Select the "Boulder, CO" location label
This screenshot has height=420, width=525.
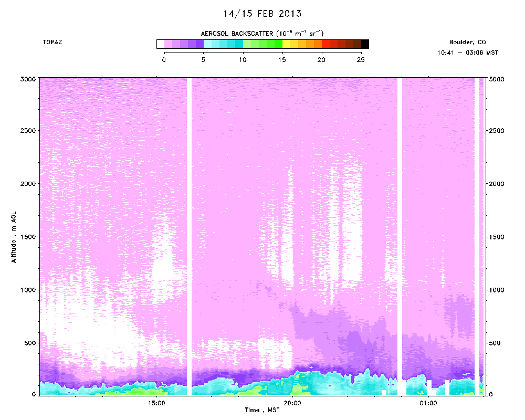pyautogui.click(x=467, y=42)
